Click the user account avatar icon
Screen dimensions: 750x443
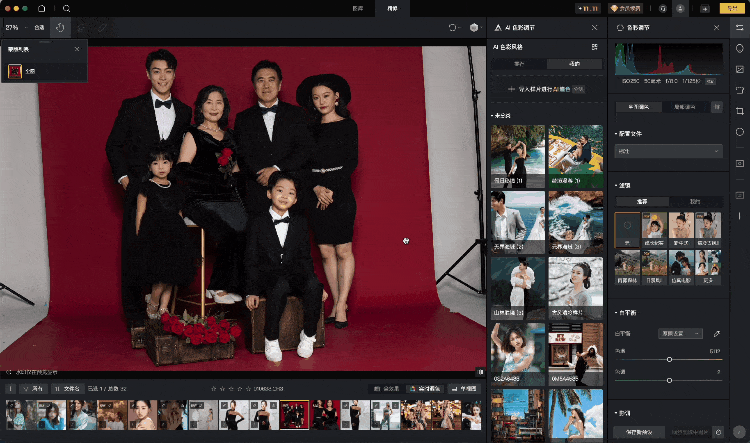pyautogui.click(x=680, y=8)
